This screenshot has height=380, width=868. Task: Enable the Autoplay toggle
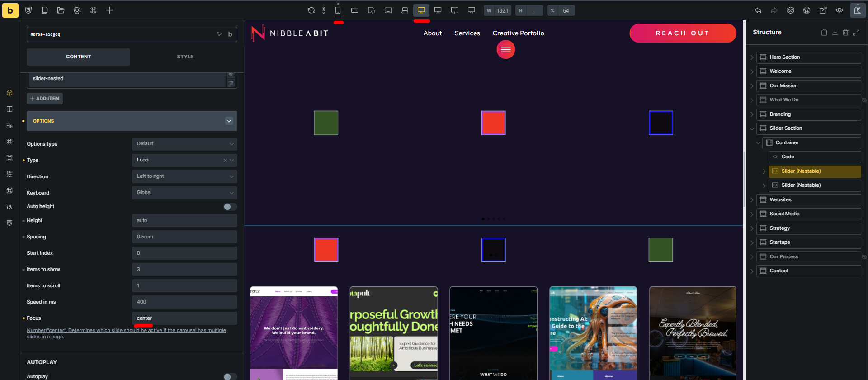click(x=230, y=376)
